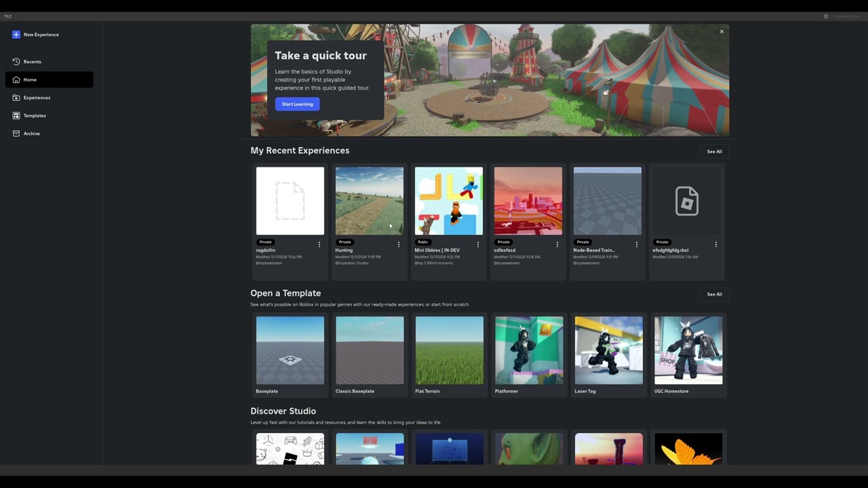Open the ragdollin experience thumbnail
Viewport: 868px width, 488px height.
290,201
